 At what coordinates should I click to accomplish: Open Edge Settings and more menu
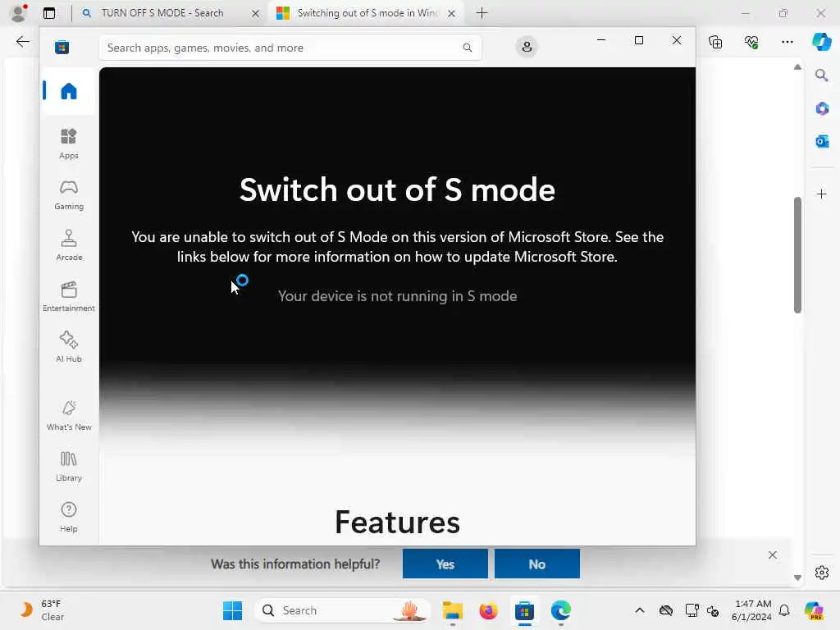787,42
